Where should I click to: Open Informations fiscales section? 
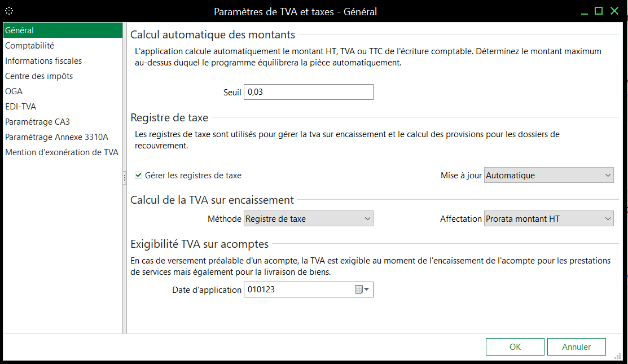point(43,61)
